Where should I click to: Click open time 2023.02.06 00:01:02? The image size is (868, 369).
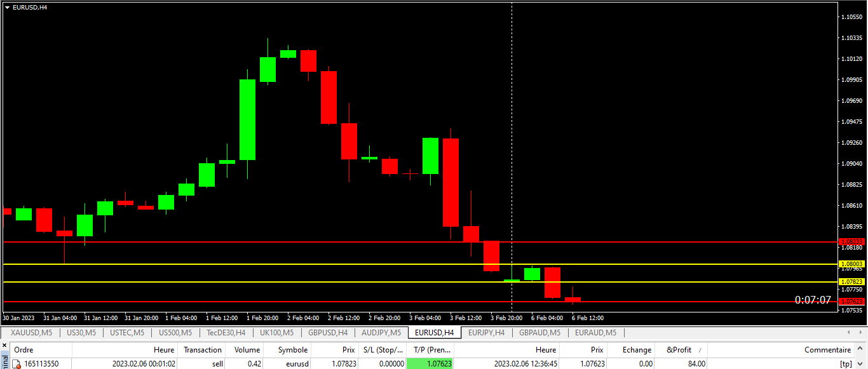[x=144, y=364]
